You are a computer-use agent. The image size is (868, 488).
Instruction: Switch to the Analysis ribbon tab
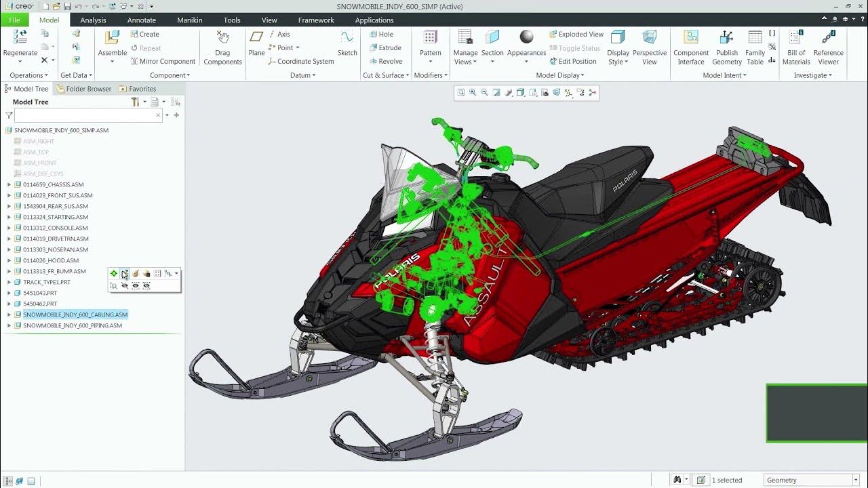(93, 20)
